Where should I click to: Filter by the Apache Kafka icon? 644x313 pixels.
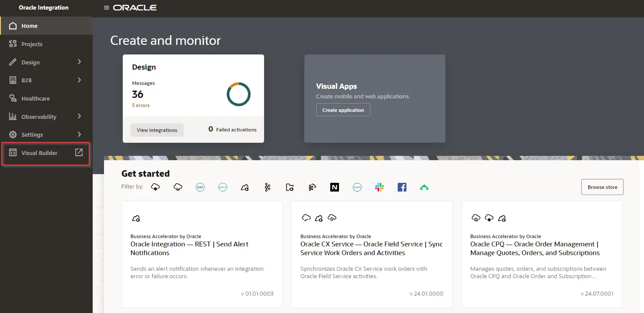point(267,187)
